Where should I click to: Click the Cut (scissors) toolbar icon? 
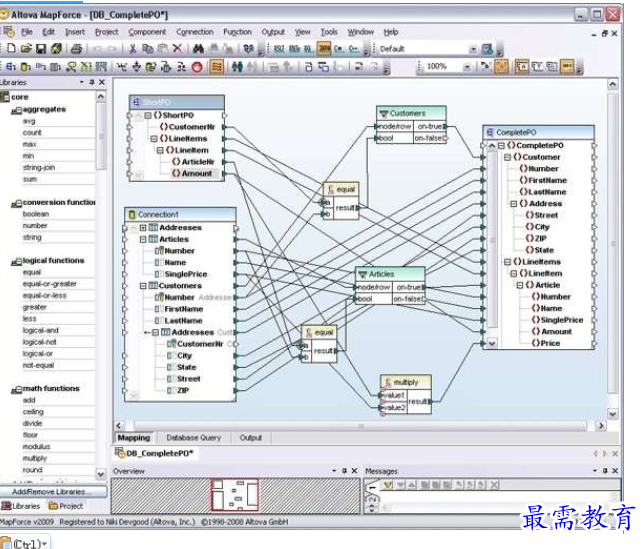133,48
